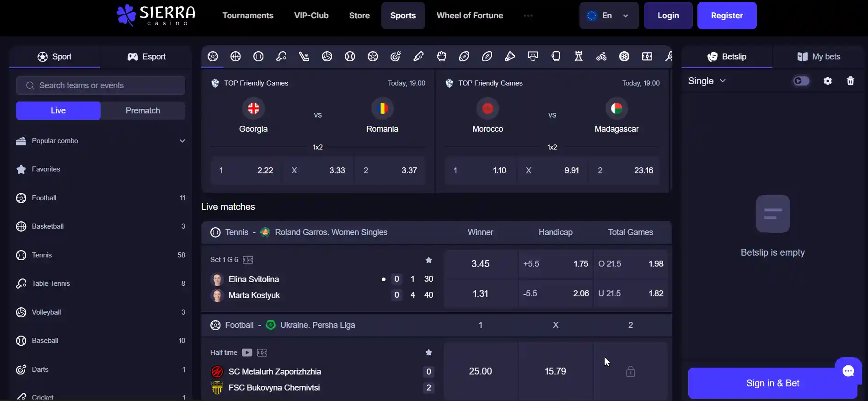The image size is (868, 401).
Task: Select the chess rook icon
Action: tap(579, 56)
